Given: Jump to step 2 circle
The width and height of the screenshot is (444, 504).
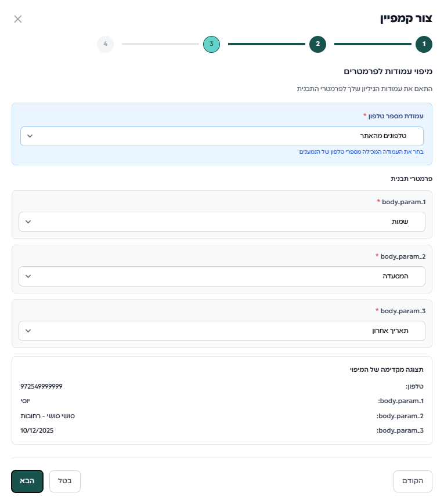Looking at the screenshot, I should (317, 44).
